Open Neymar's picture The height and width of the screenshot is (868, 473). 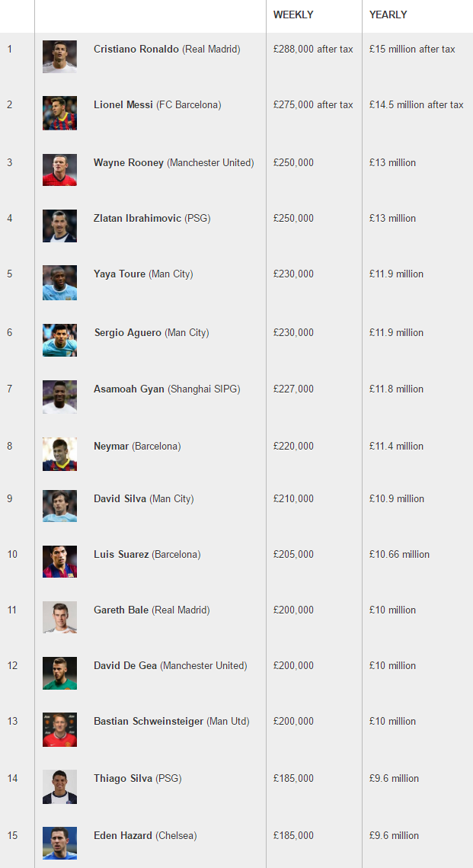tap(59, 453)
